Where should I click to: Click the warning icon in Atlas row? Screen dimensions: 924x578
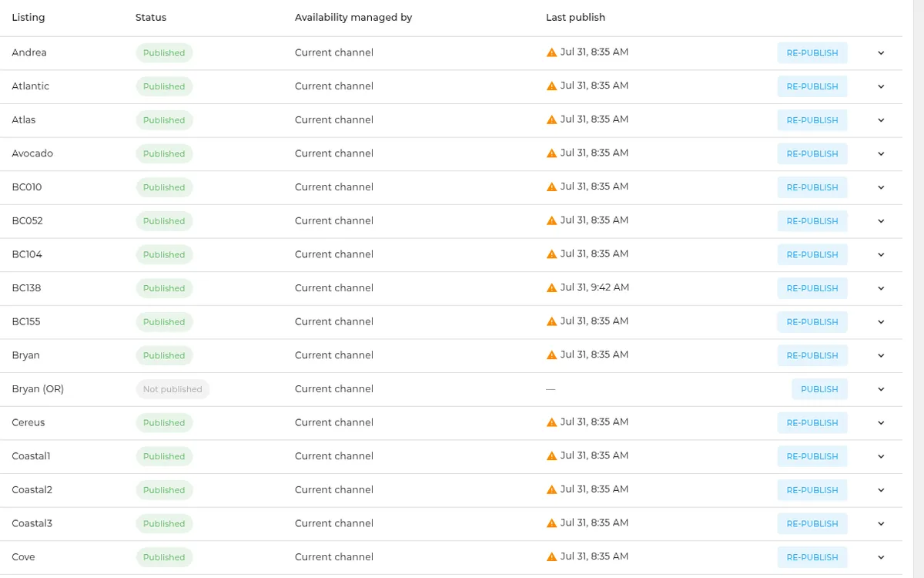[551, 119]
